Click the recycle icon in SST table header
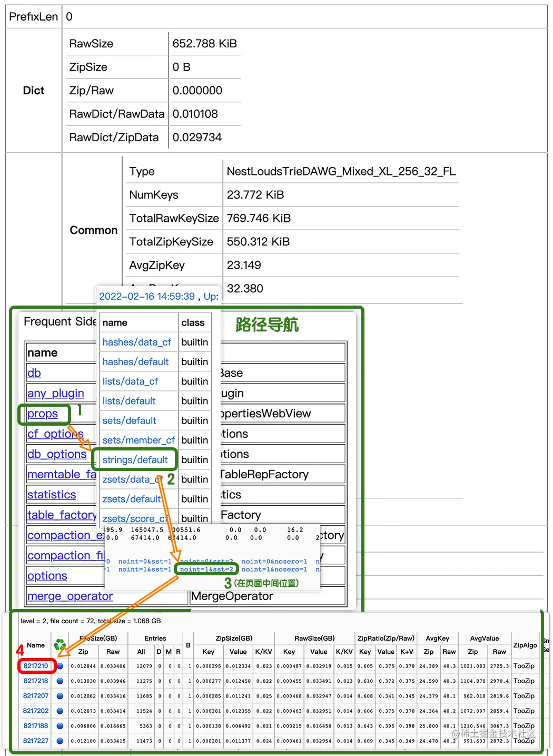Screen dimensions: 553x756 pos(60,645)
